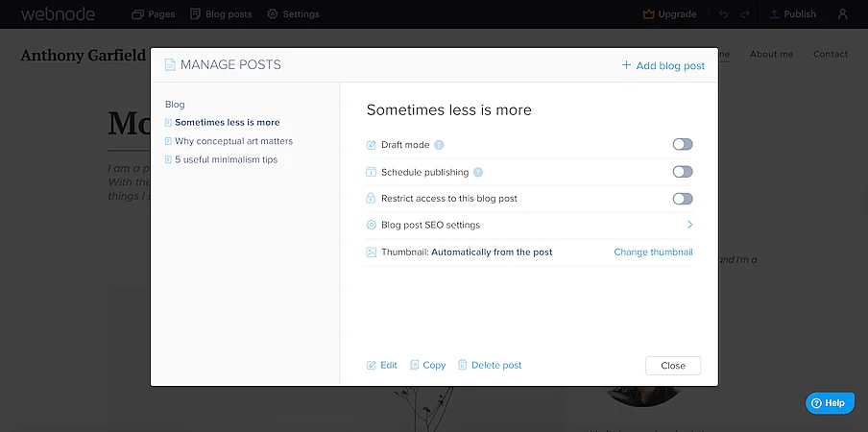Select post "5 useful minimalism tips"
The image size is (868, 432).
pos(226,159)
